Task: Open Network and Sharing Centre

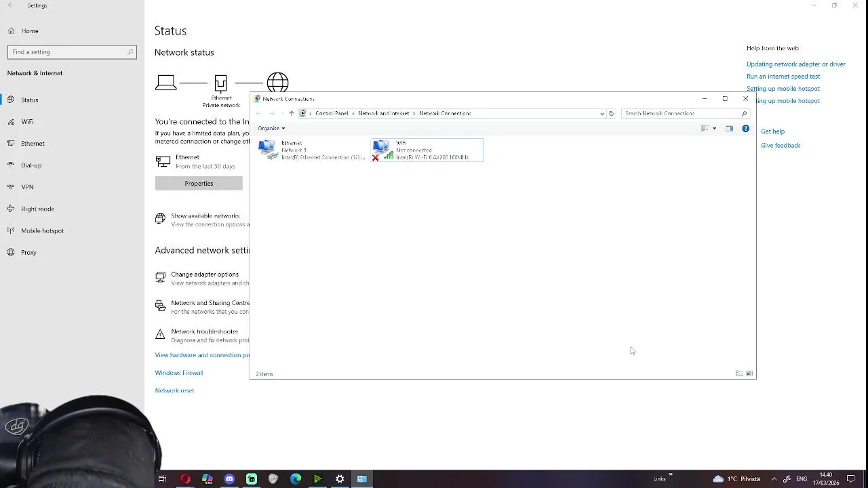Action: [x=202, y=307]
